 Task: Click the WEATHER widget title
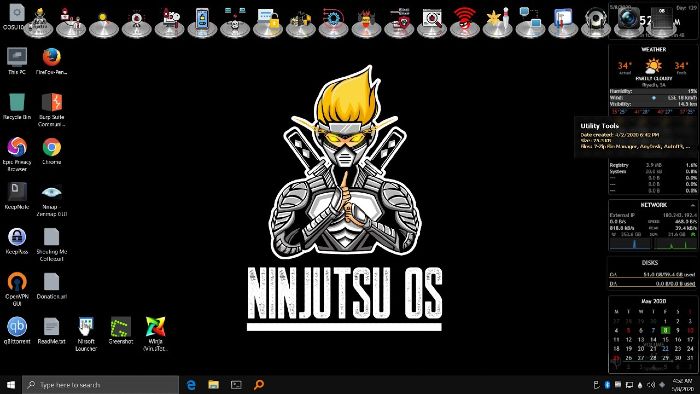(654, 50)
